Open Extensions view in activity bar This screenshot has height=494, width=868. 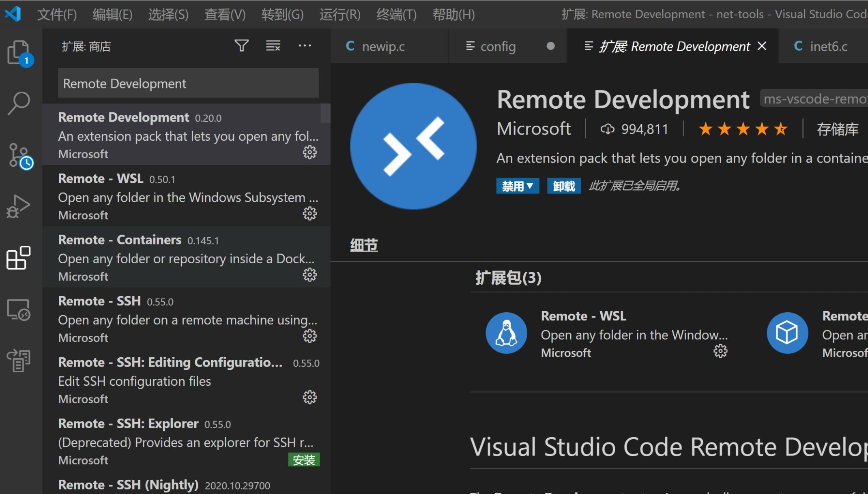click(19, 258)
